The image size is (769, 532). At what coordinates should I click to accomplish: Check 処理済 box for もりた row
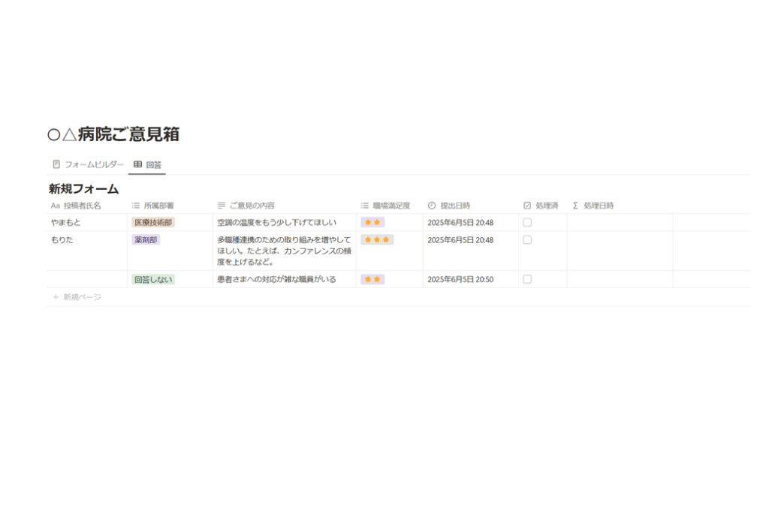527,240
